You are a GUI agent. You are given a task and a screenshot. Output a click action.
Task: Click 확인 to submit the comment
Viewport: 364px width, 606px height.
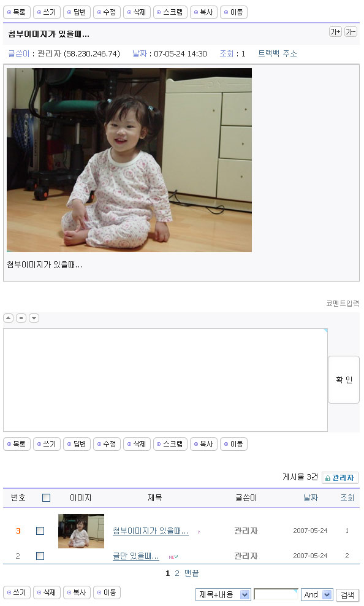tap(344, 380)
